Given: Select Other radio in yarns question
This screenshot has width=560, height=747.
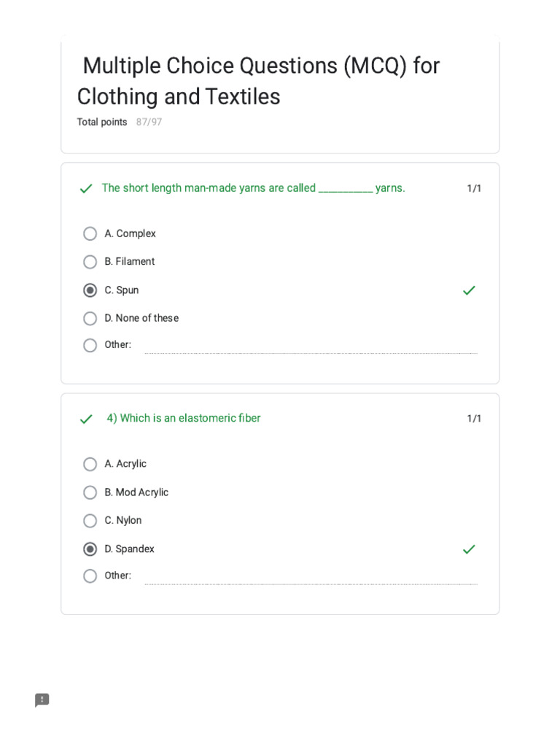Looking at the screenshot, I should coord(90,345).
